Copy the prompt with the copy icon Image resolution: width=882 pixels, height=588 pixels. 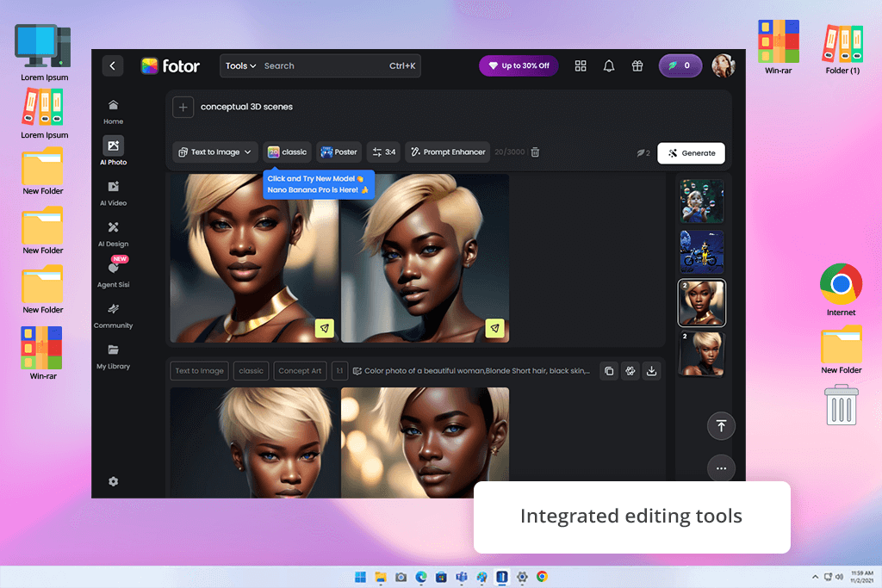tap(609, 371)
